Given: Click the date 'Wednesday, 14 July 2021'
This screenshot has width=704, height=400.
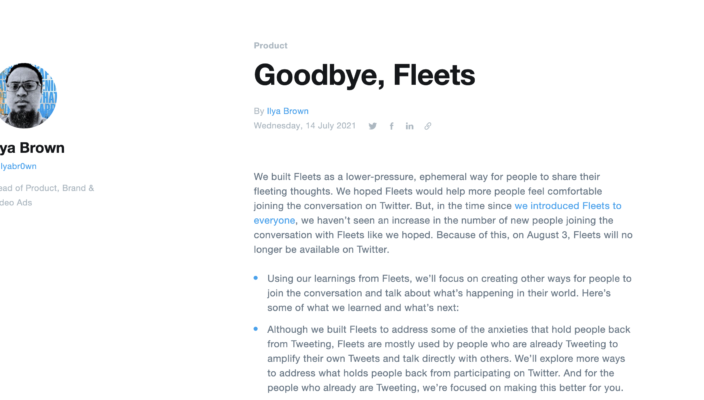Looking at the screenshot, I should click(x=304, y=126).
